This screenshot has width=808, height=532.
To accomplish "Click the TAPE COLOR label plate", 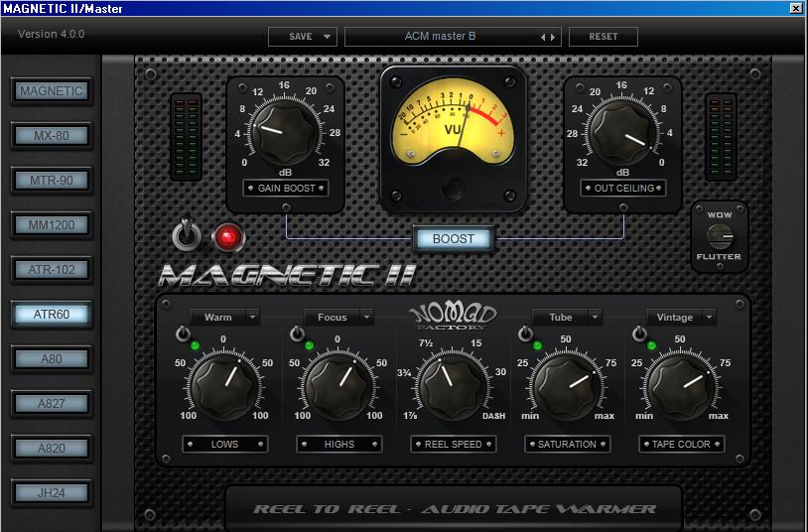I will (682, 444).
